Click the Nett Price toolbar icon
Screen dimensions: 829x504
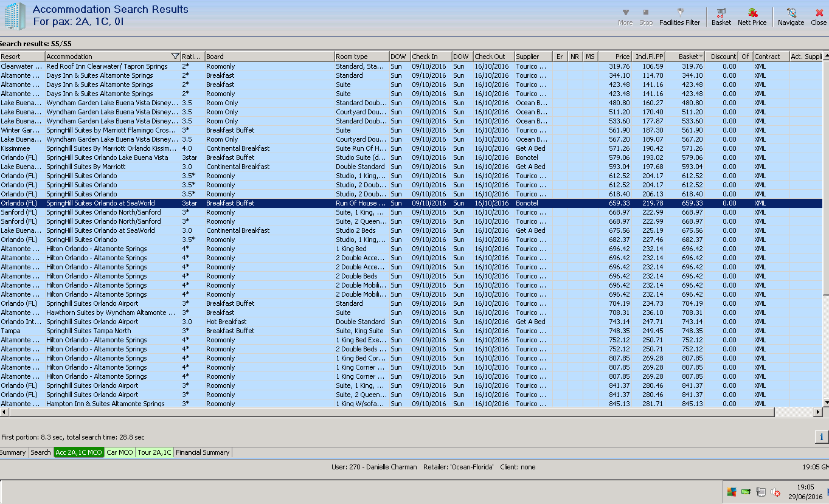(752, 16)
